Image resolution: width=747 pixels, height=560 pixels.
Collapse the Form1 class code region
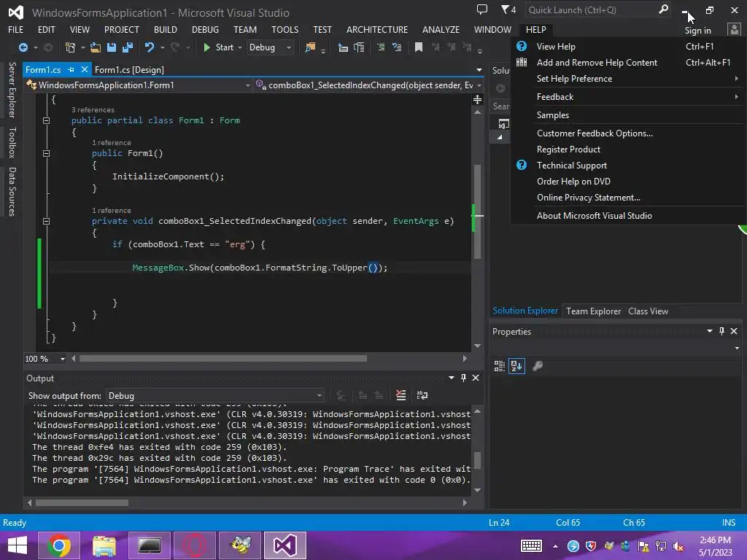(x=46, y=120)
